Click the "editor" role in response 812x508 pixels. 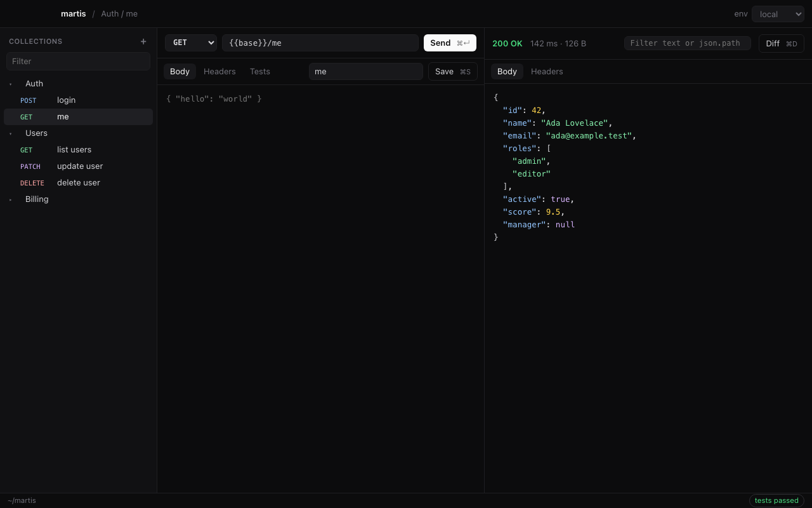[532, 173]
